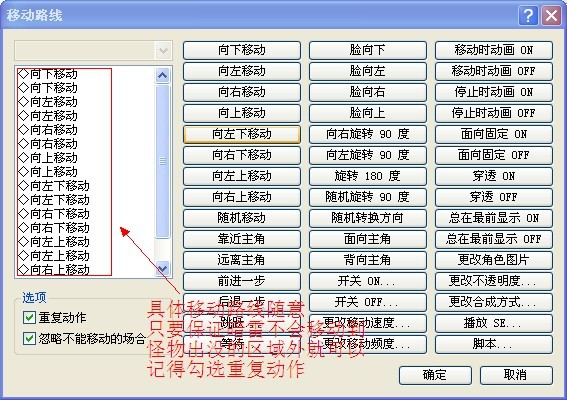This screenshot has width=567, height=400.
Task: Insert the 远离主角 command
Action: tap(242, 260)
